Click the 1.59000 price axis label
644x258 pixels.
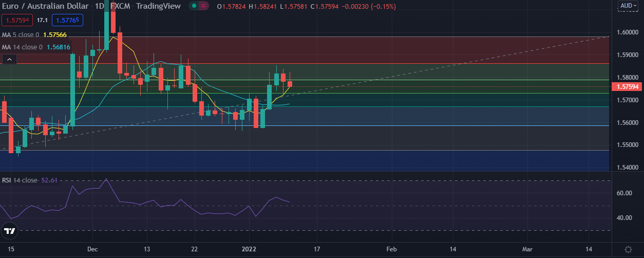click(x=628, y=55)
